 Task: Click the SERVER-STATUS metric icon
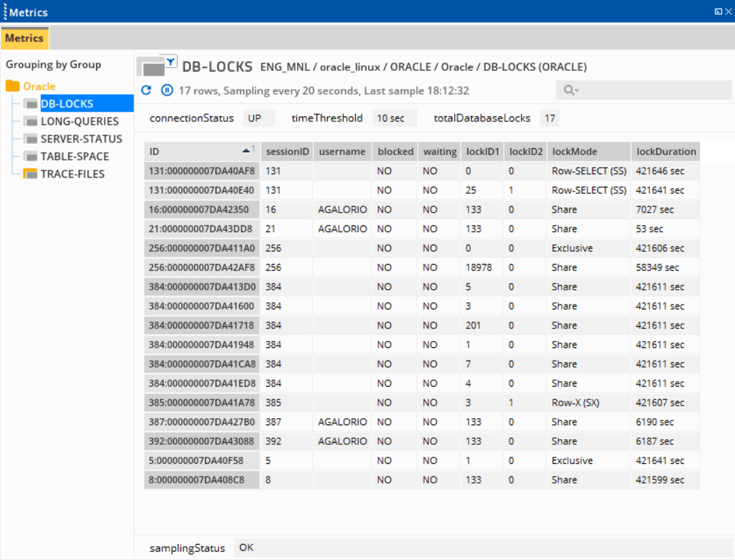pos(29,138)
